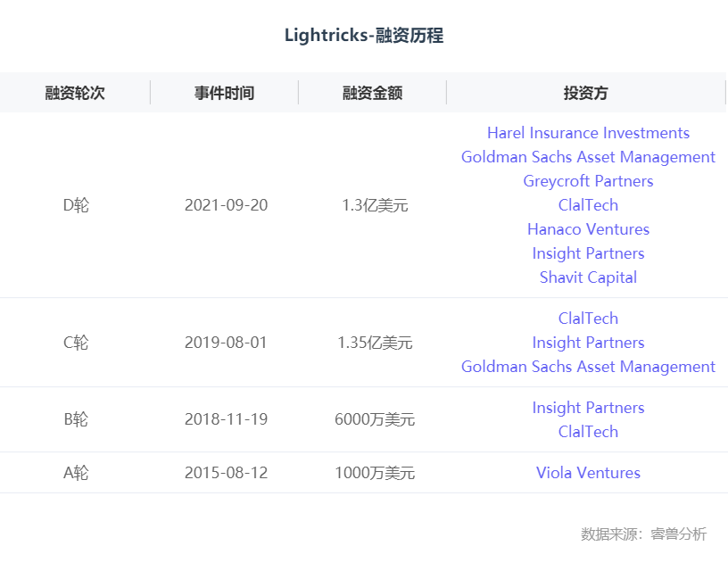Click the 事件时间 column header
Viewport: 728px width, 571px height.
point(224,93)
